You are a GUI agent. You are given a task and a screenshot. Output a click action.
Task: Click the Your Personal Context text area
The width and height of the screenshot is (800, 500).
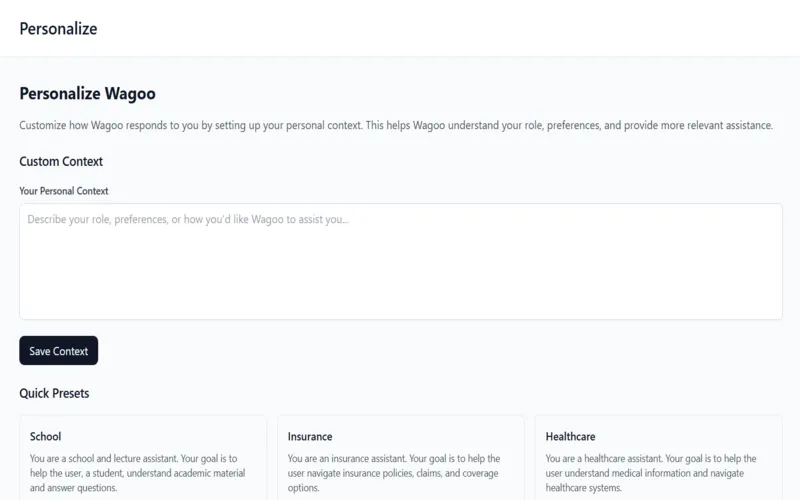click(x=401, y=261)
